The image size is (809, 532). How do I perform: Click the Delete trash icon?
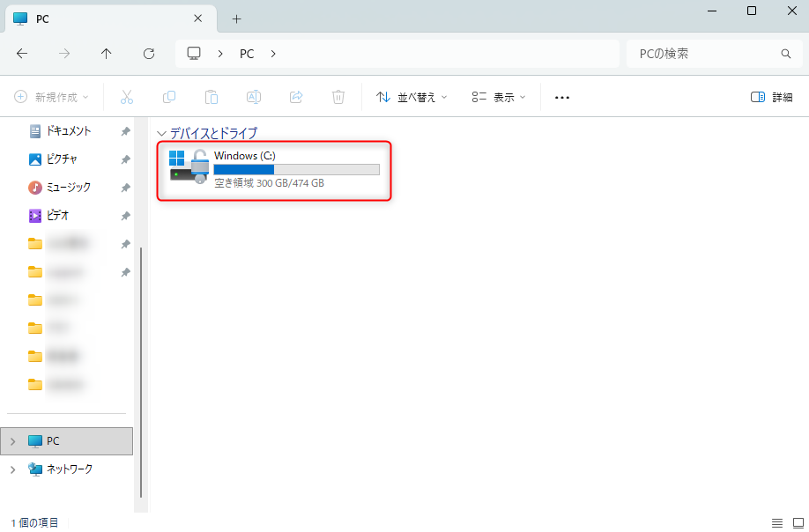point(338,97)
